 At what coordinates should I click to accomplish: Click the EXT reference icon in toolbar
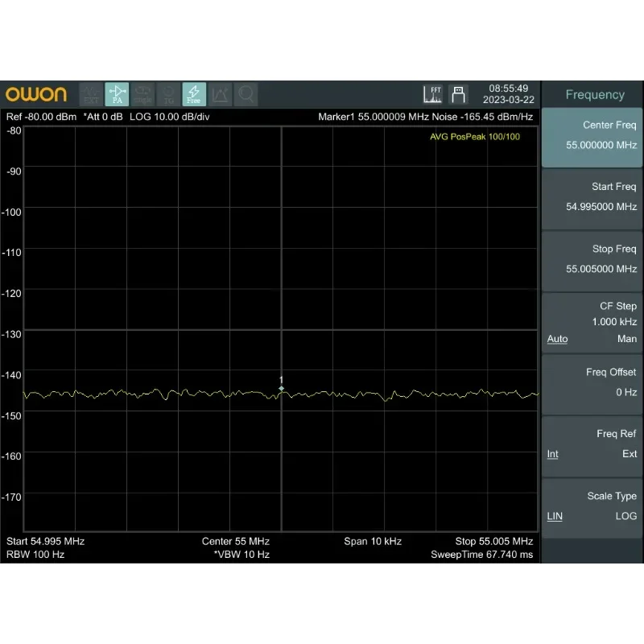pyautogui.click(x=91, y=95)
